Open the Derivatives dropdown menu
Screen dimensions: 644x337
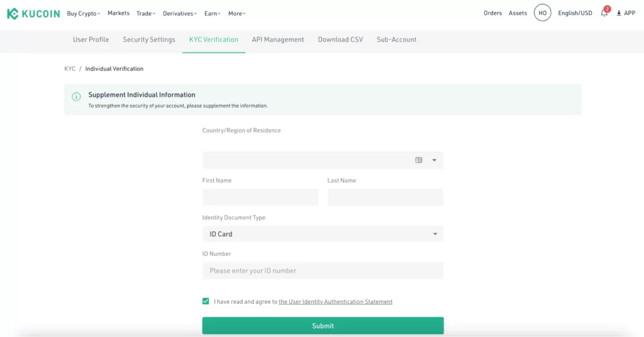(179, 14)
